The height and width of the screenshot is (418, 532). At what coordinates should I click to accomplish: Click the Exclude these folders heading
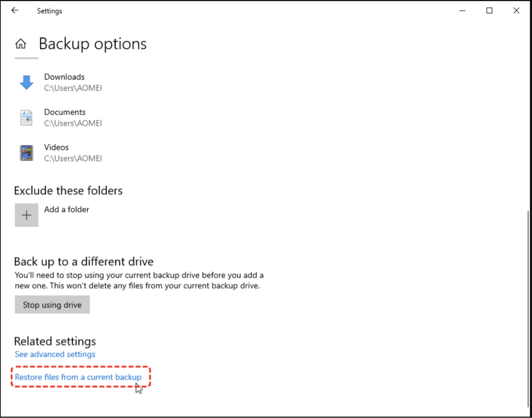pos(68,190)
